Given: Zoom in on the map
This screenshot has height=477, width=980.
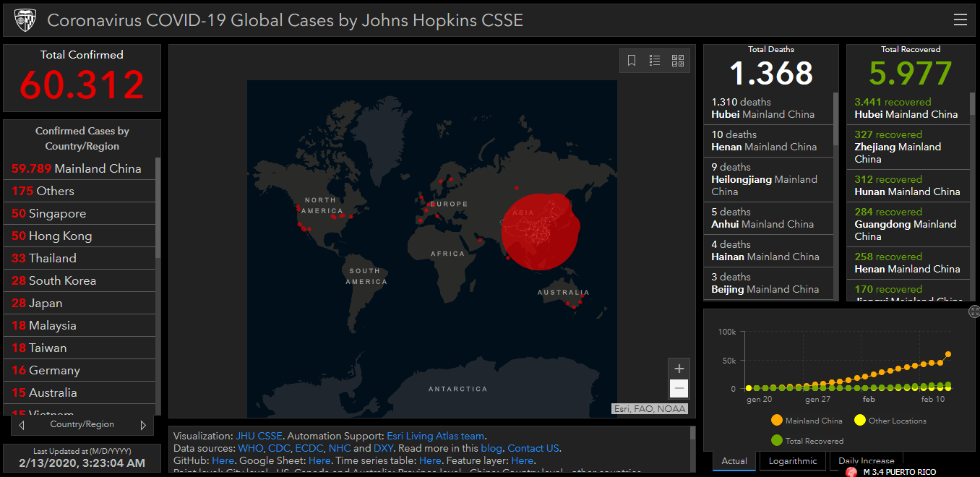Looking at the screenshot, I should (x=679, y=369).
